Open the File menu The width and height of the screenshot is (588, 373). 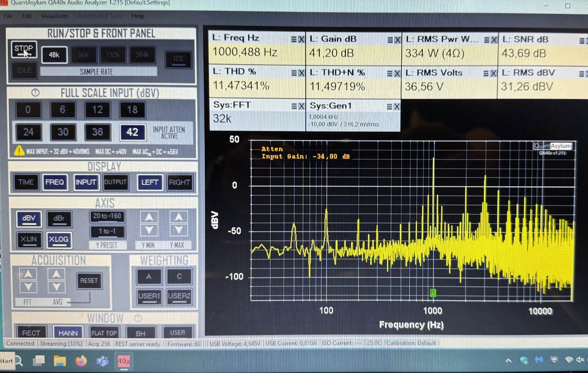coord(8,16)
